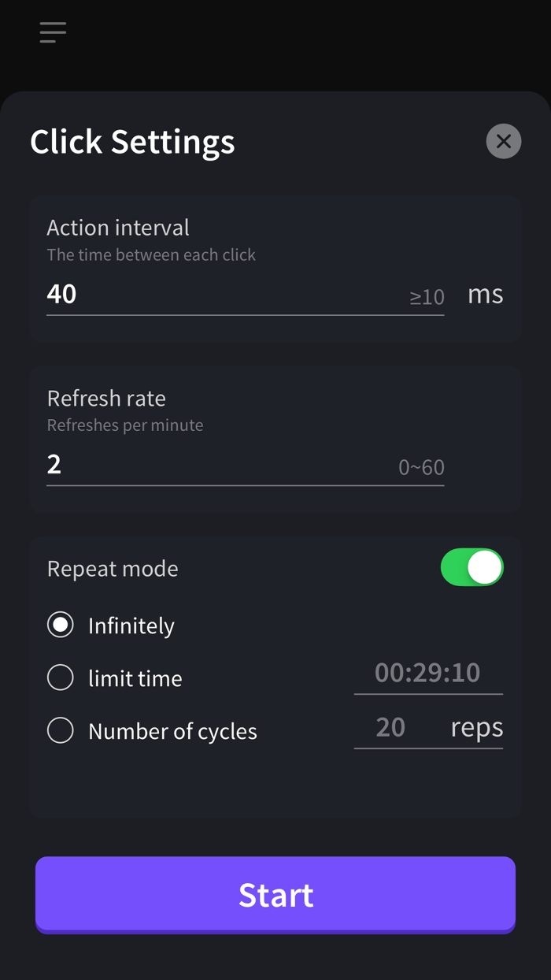Image resolution: width=551 pixels, height=980 pixels.
Task: Select the Number of cycles option
Action: point(61,729)
